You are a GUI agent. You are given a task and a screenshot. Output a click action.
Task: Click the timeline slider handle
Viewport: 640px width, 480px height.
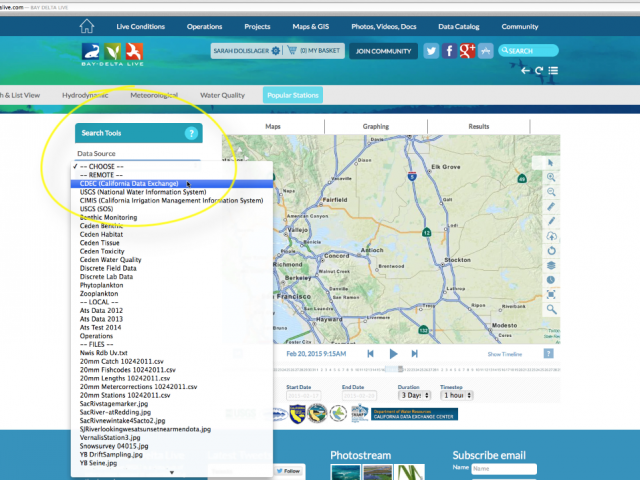(400, 369)
